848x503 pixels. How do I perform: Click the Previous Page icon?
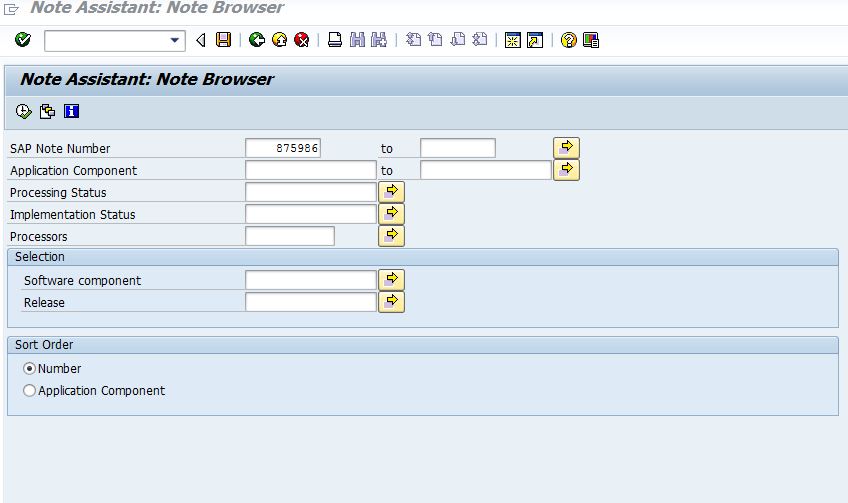(x=435, y=40)
